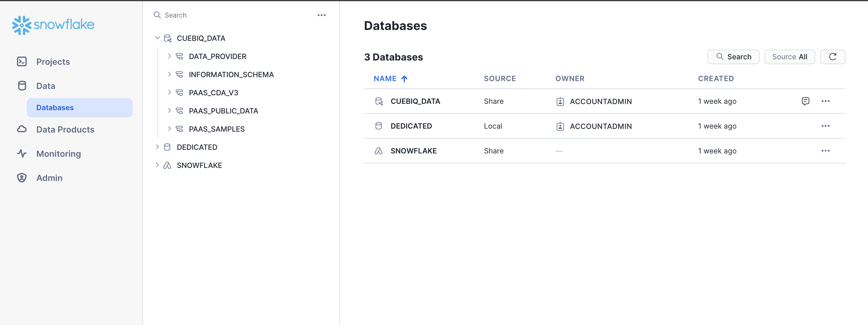Collapse the CUEBIQ_DATA database tree

pos(157,38)
